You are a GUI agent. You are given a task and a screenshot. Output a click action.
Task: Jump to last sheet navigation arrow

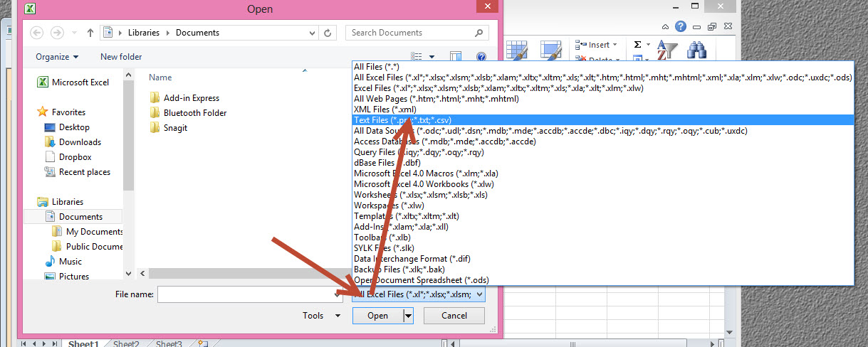pyautogui.click(x=56, y=344)
